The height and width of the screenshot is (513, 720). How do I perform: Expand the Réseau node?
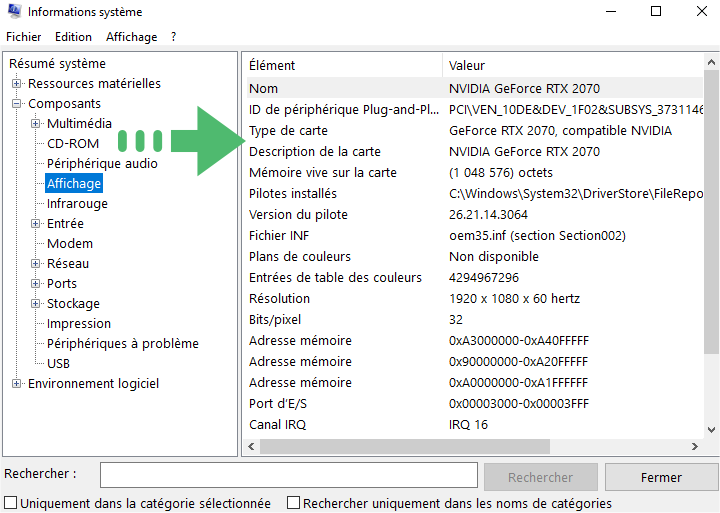(x=35, y=264)
